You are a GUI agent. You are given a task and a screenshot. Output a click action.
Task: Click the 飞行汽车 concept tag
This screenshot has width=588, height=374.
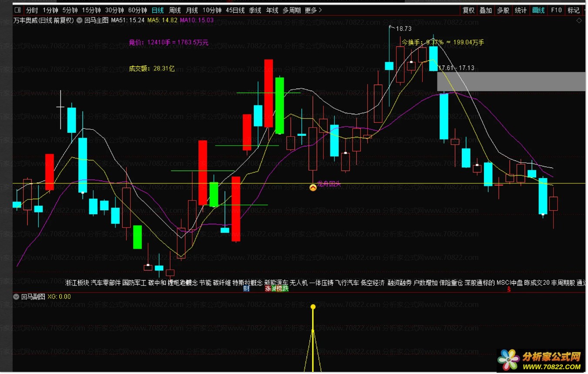[347, 283]
